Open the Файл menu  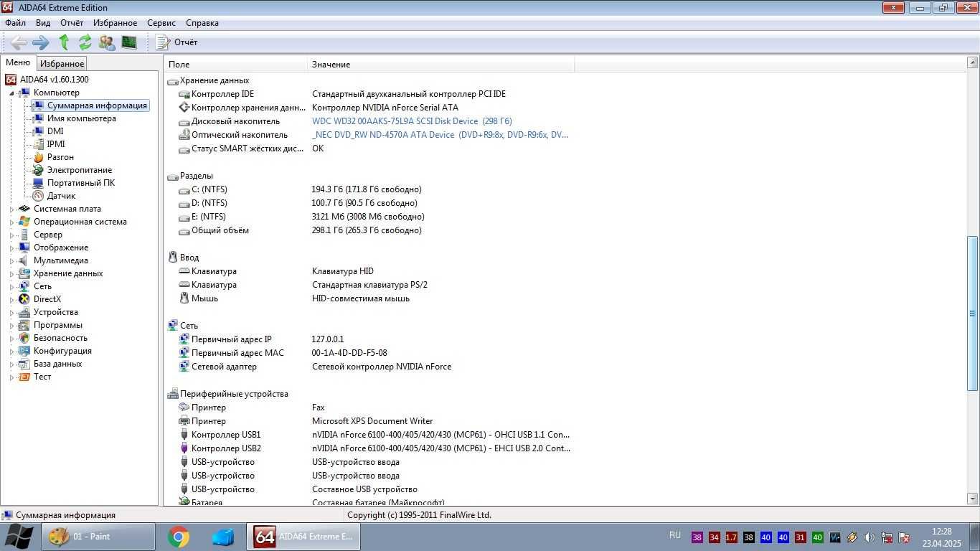(x=15, y=23)
